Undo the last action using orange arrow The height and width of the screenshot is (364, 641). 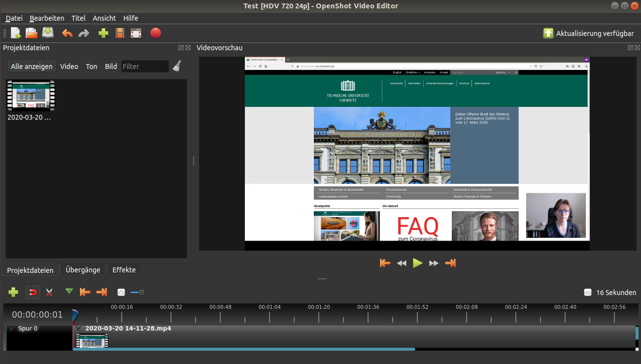pyautogui.click(x=67, y=33)
